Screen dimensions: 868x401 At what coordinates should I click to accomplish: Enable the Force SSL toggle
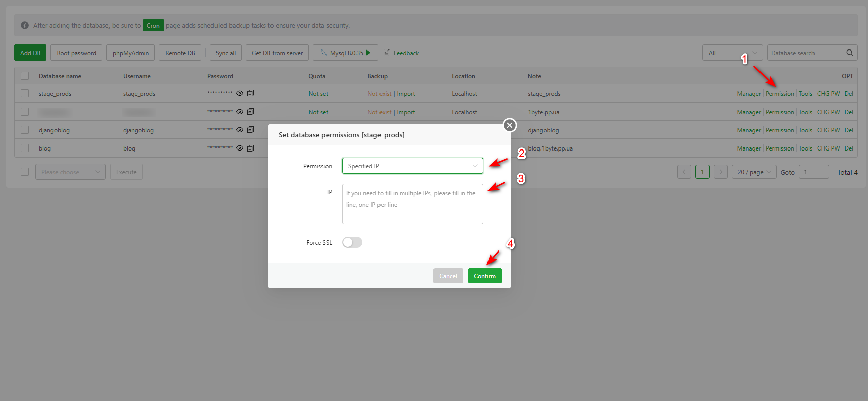pos(352,243)
